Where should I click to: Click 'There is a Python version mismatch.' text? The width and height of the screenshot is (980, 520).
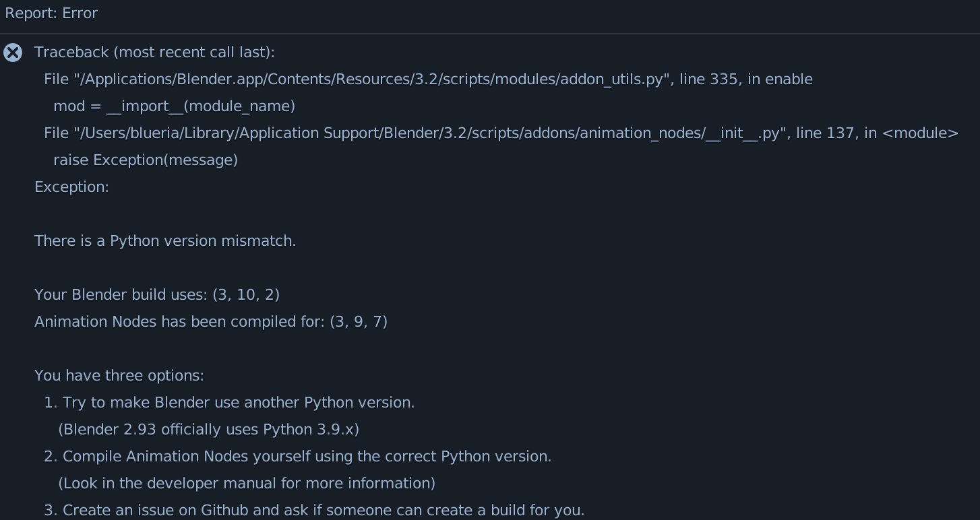(165, 241)
